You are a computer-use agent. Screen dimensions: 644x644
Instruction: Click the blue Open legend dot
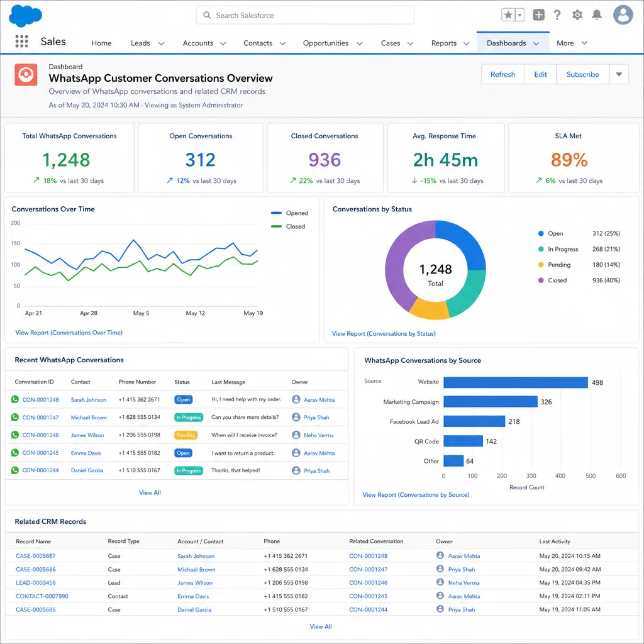[x=541, y=233]
